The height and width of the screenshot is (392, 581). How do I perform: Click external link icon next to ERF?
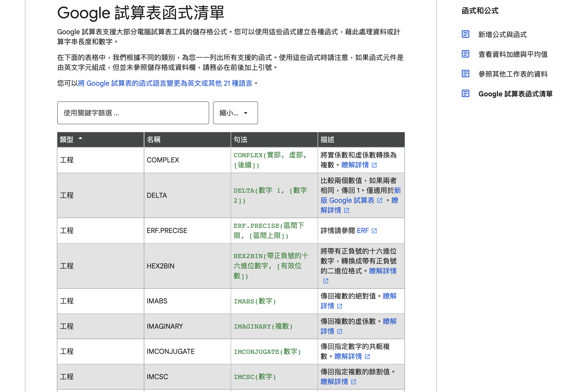374,231
